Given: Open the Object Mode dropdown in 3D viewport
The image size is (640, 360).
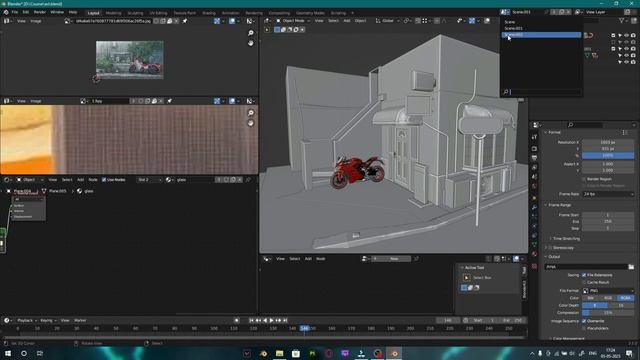Looking at the screenshot, I should tap(293, 20).
